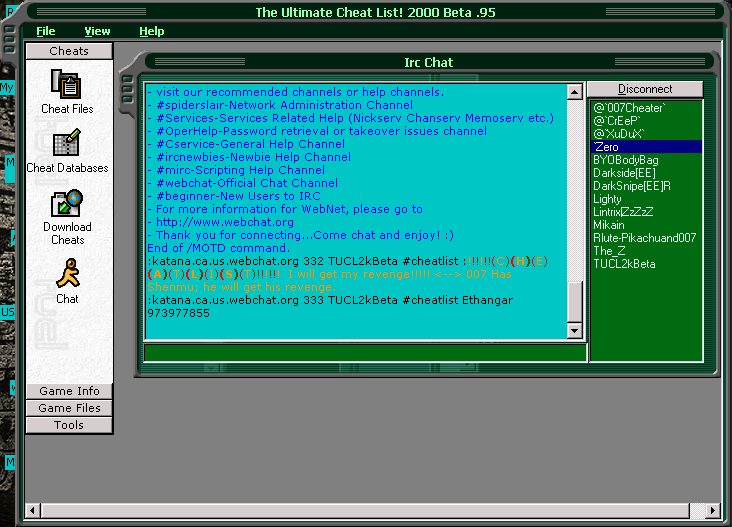The image size is (732, 527).
Task: Select user @`007Cheater` in nick list
Action: click(x=647, y=108)
